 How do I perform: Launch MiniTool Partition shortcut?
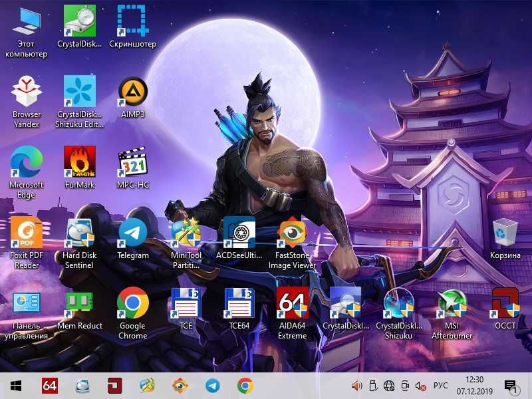tap(186, 242)
